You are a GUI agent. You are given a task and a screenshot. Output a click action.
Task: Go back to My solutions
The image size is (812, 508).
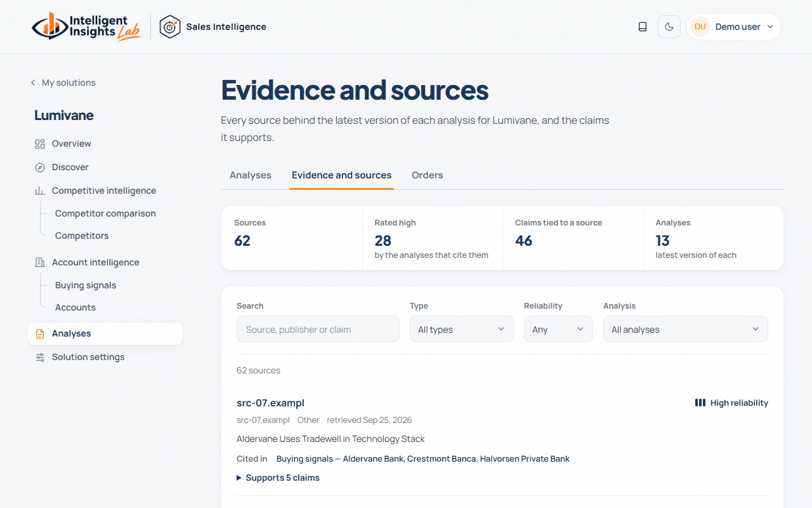[x=63, y=83]
